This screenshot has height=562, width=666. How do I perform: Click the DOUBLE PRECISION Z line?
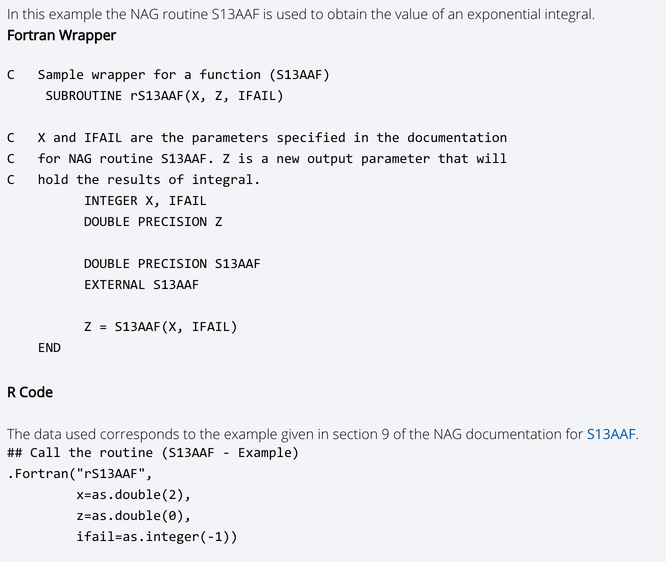coord(153,222)
